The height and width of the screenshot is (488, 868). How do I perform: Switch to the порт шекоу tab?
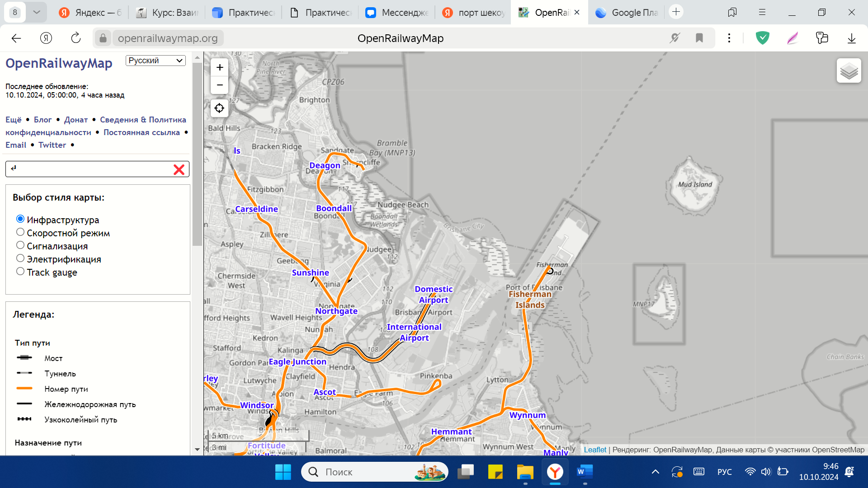tap(474, 13)
